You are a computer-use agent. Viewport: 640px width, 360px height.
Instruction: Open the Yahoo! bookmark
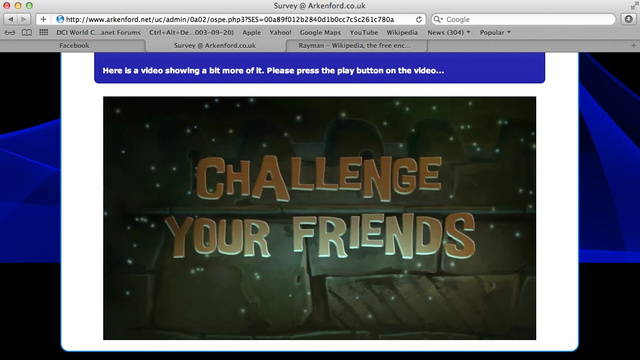pos(280,32)
